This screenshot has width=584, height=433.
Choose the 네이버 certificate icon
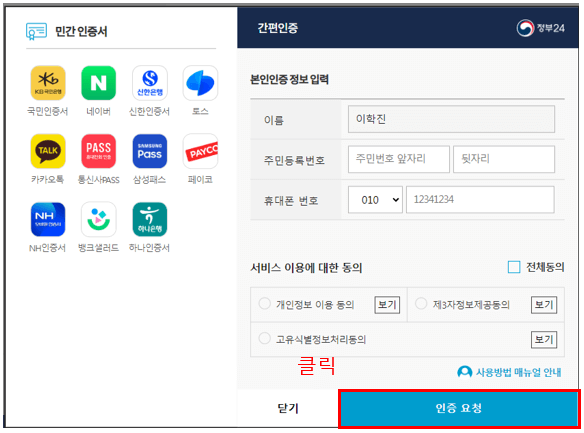pos(99,83)
